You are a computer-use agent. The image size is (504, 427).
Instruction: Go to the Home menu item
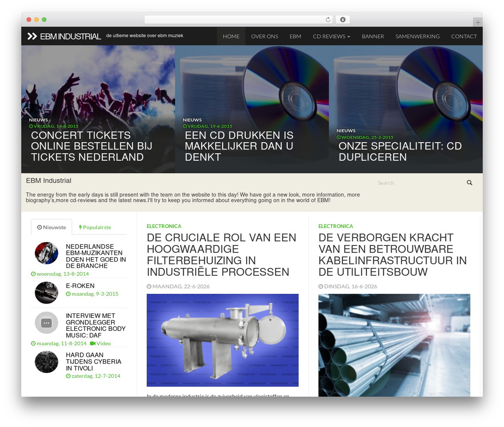coord(231,36)
